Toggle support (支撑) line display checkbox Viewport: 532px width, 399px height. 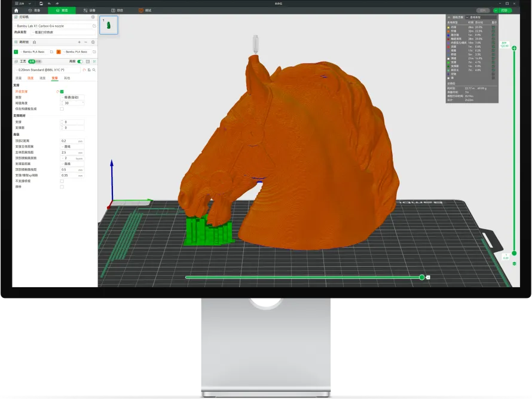pyautogui.click(x=493, y=62)
